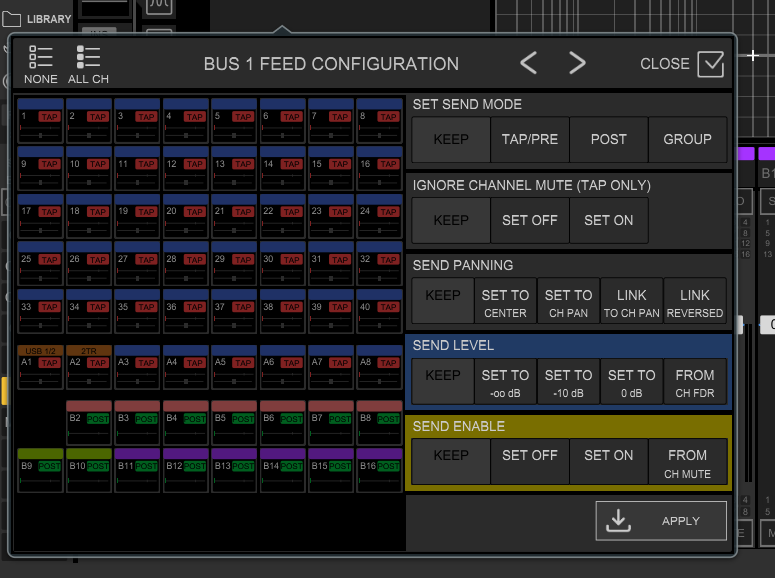Select bus B2 tile
775x578 pixels.
(89, 423)
